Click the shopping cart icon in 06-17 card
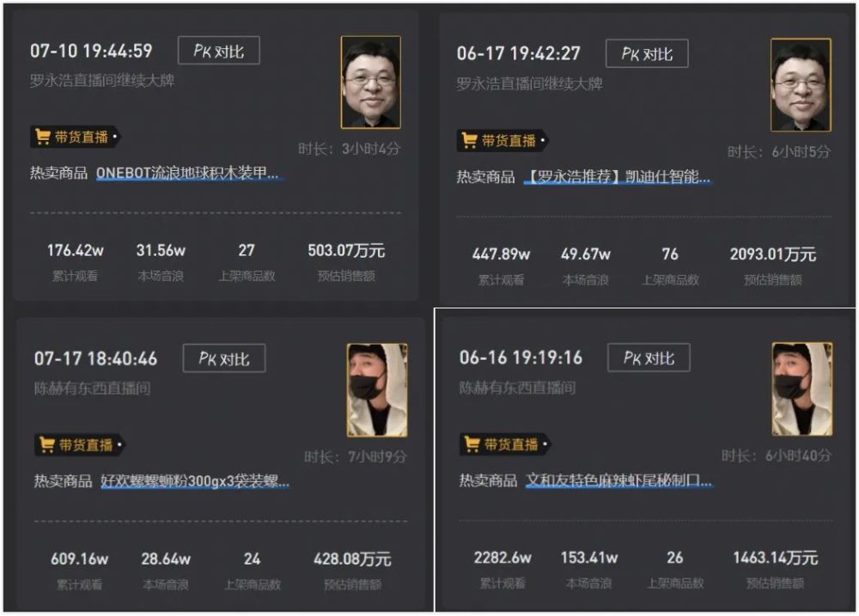Screen dimensions: 859x616 tap(469, 140)
